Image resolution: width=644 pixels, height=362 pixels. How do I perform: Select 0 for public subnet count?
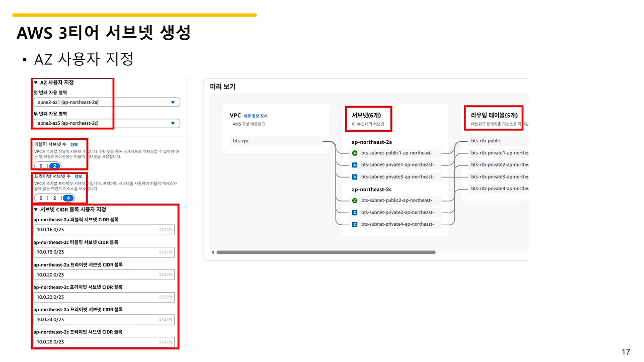coord(41,166)
